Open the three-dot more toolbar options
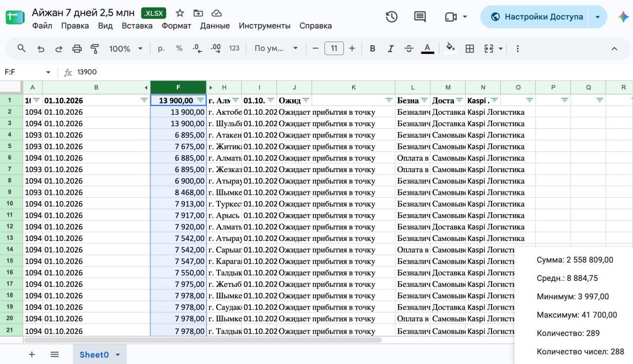Image resolution: width=633 pixels, height=364 pixels. tap(518, 48)
